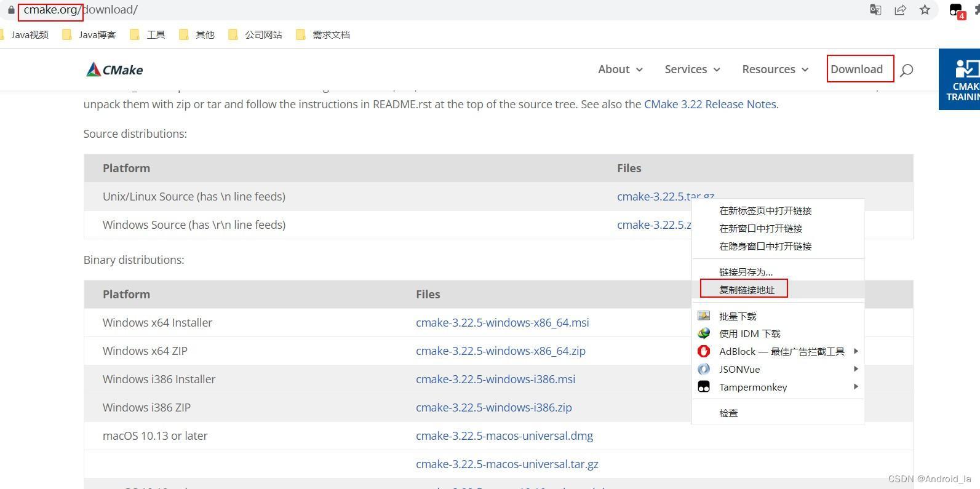
Task: Open the 工具 bookmark folder
Action: point(148,34)
